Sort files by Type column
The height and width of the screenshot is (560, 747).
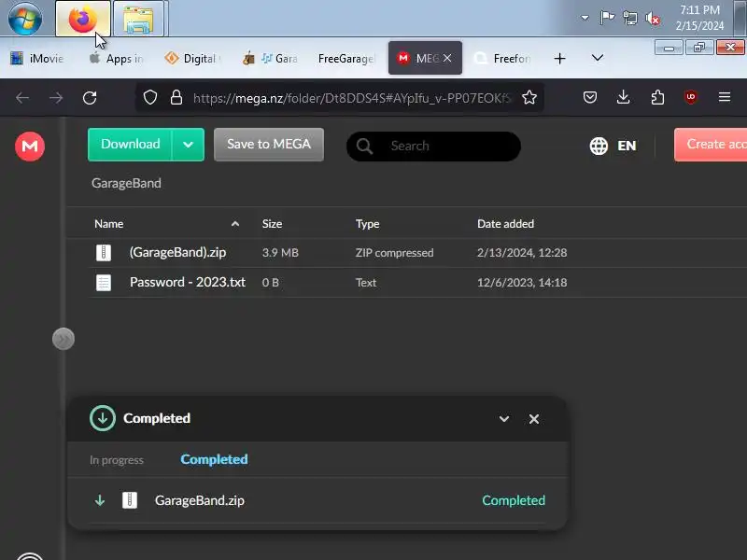pos(367,224)
